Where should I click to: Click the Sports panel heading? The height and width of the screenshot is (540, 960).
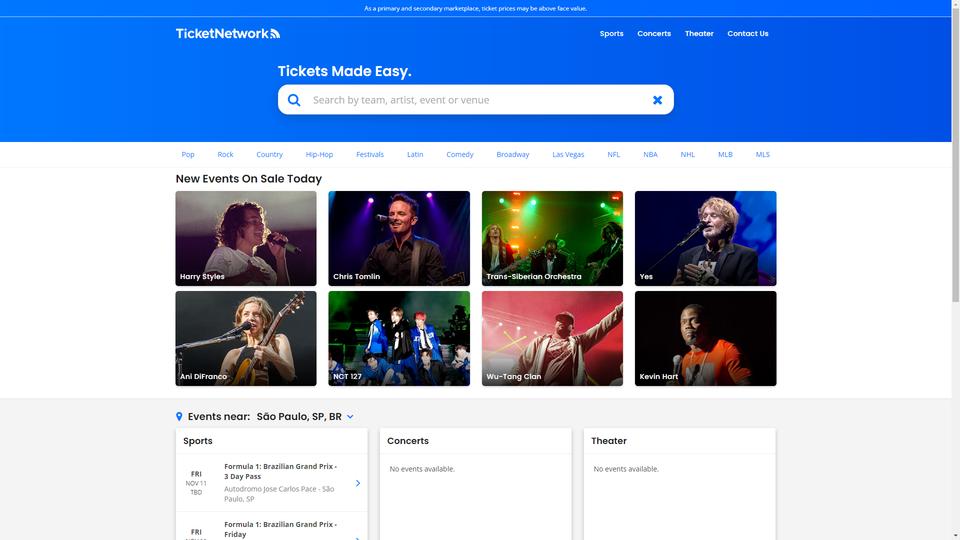tap(198, 441)
